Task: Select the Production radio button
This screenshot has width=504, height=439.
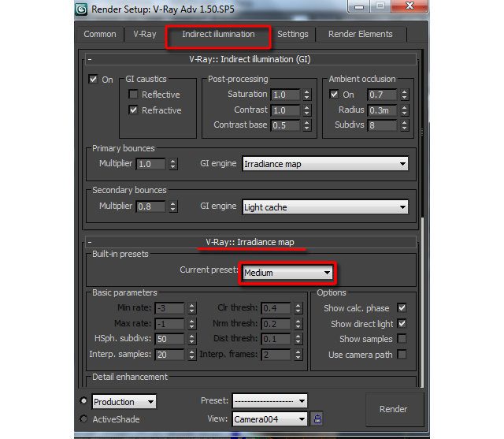Action: 83,400
